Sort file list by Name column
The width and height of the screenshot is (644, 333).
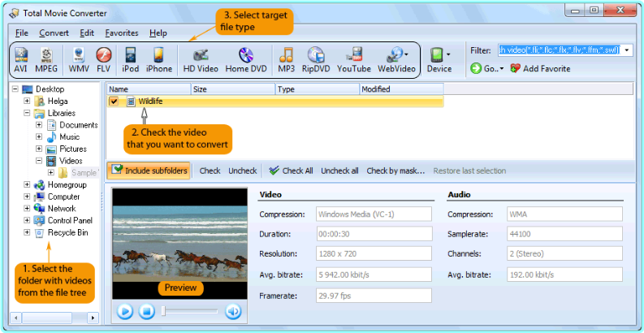pos(149,89)
